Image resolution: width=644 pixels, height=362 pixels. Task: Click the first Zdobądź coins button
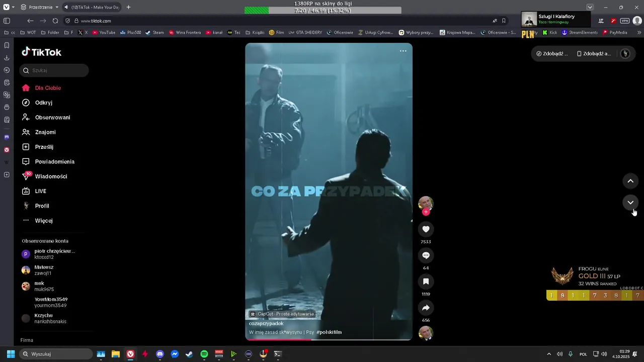[552, 54]
